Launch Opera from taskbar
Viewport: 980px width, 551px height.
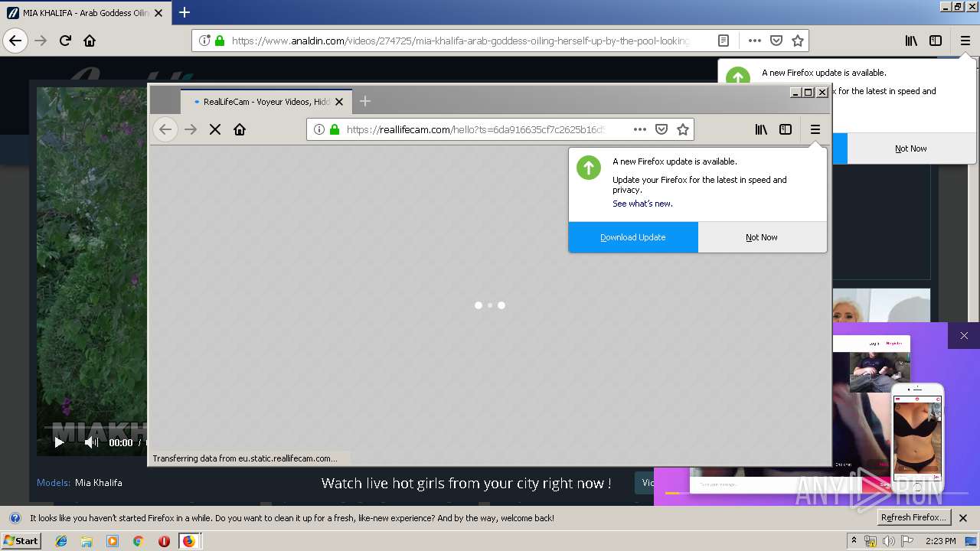click(x=164, y=541)
